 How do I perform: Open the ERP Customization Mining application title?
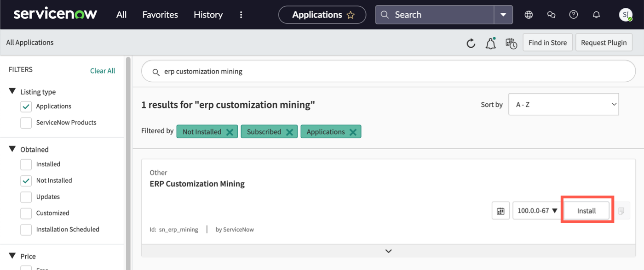pos(197,184)
